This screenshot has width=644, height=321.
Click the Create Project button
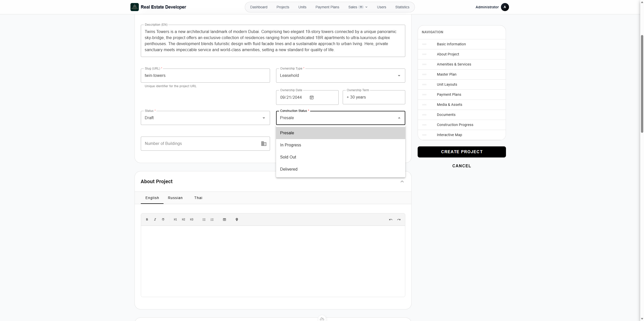pyautogui.click(x=462, y=152)
